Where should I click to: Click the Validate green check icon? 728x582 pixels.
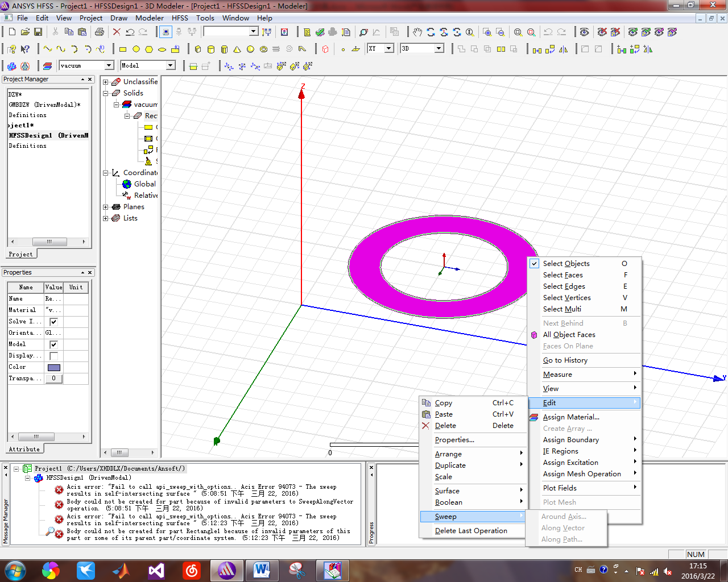point(320,32)
